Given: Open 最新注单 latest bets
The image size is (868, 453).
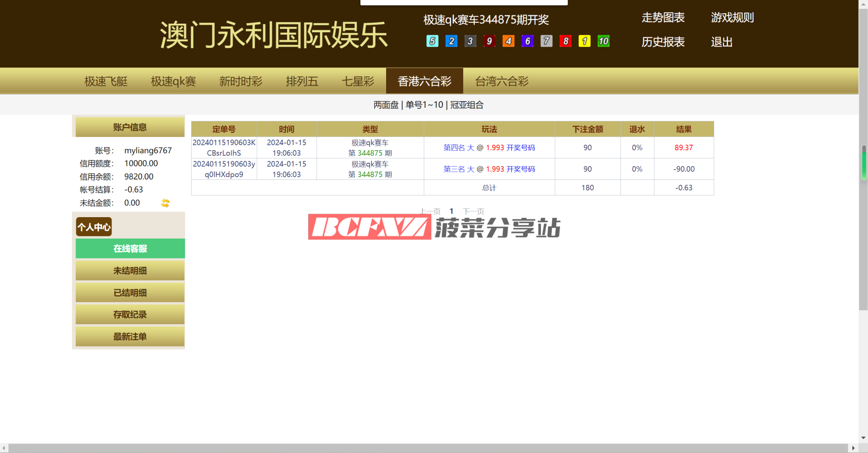Looking at the screenshot, I should [x=130, y=337].
